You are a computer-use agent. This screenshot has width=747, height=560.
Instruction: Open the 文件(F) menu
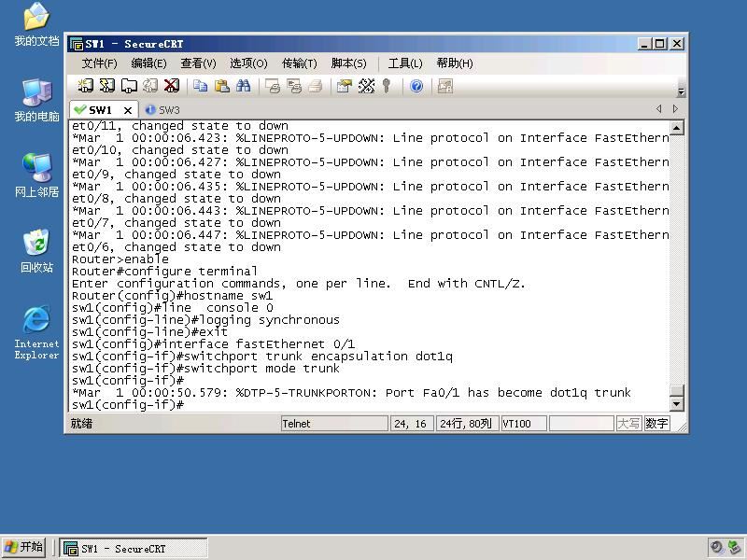[100, 63]
